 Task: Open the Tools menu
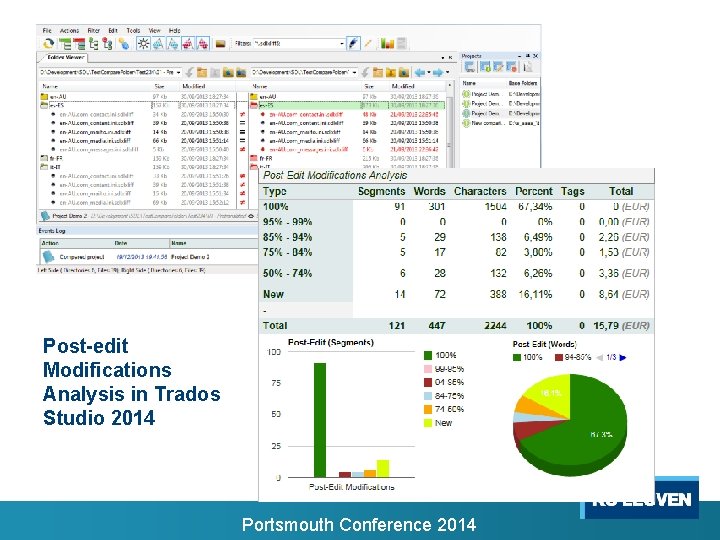click(x=133, y=30)
